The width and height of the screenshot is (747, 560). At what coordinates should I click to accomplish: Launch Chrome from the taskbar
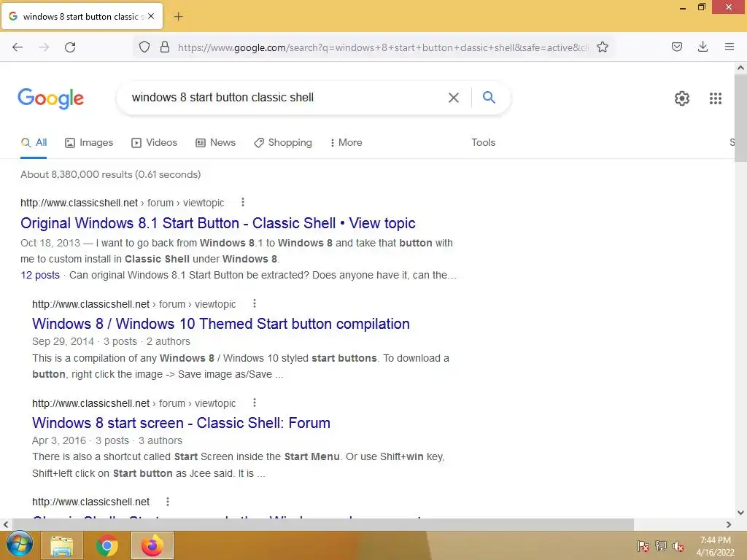(x=107, y=545)
